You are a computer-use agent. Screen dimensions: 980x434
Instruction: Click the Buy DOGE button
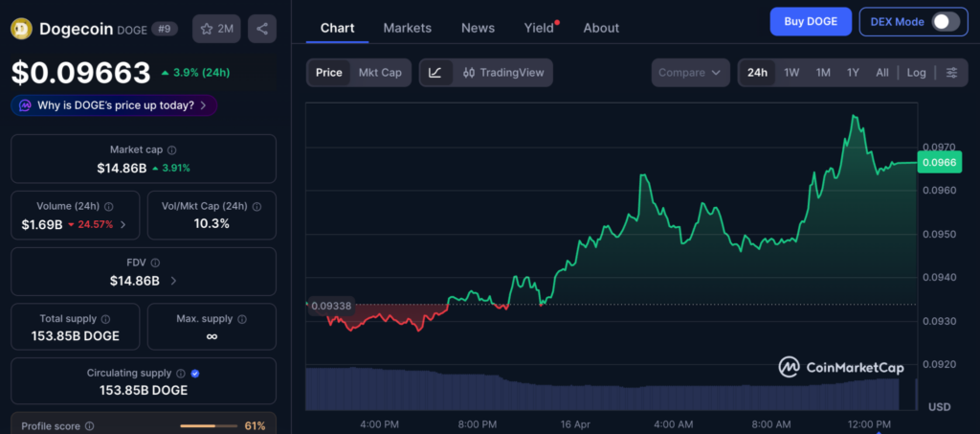[810, 21]
